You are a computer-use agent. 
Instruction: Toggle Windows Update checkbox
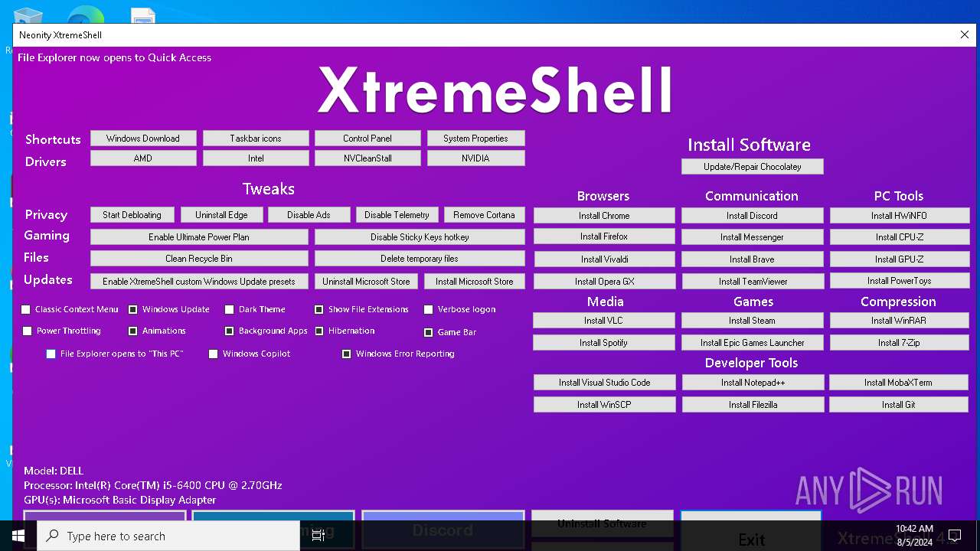click(x=133, y=310)
